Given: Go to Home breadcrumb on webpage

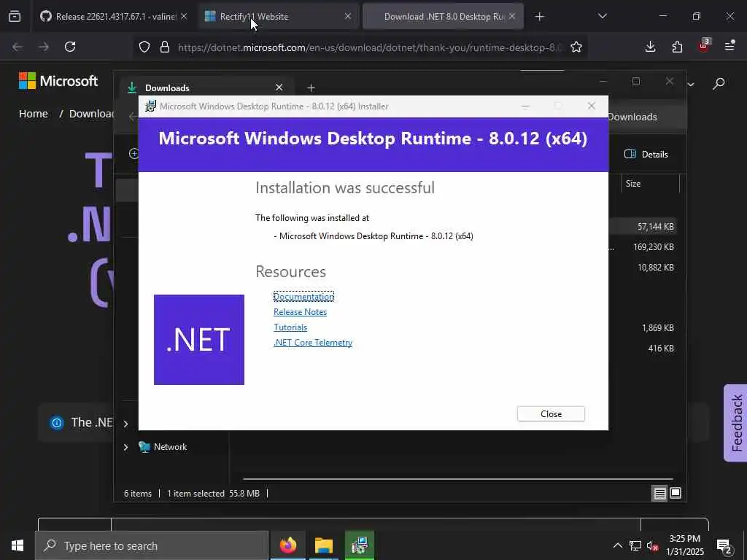Looking at the screenshot, I should click(x=34, y=114).
